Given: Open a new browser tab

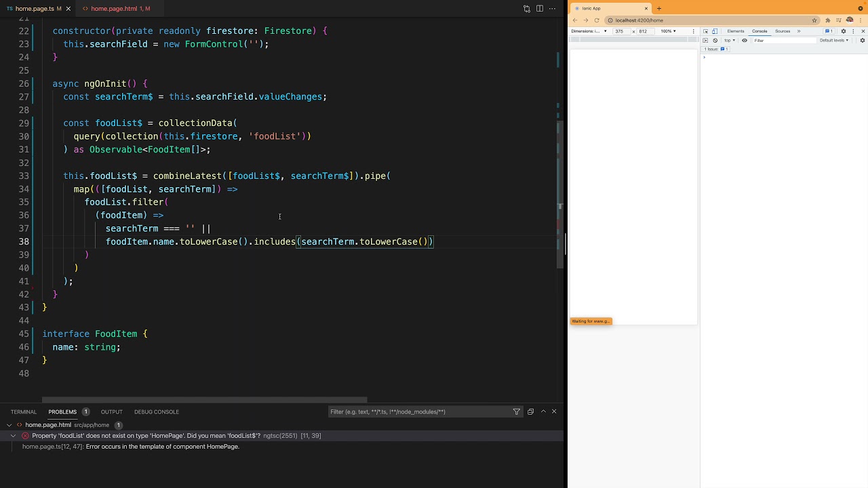Looking at the screenshot, I should [659, 8].
